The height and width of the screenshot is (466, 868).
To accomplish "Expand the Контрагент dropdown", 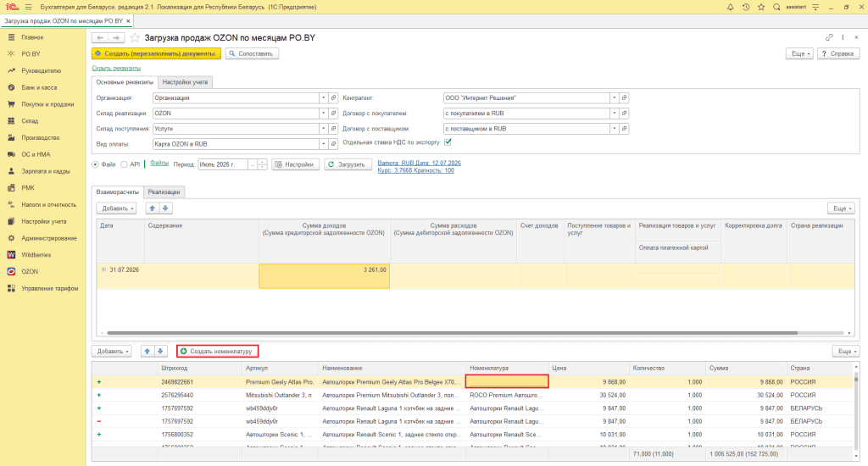I will [x=614, y=98].
